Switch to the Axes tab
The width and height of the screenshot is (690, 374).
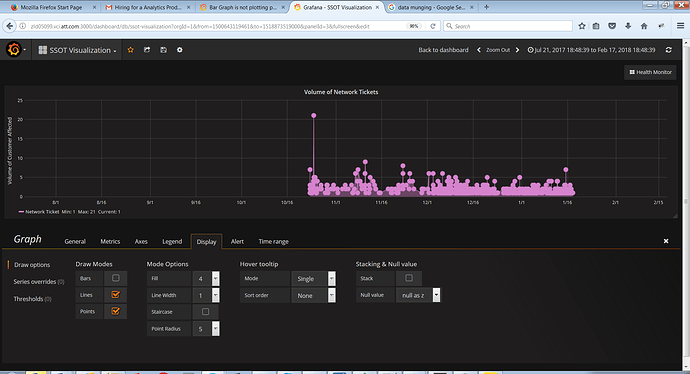click(141, 242)
